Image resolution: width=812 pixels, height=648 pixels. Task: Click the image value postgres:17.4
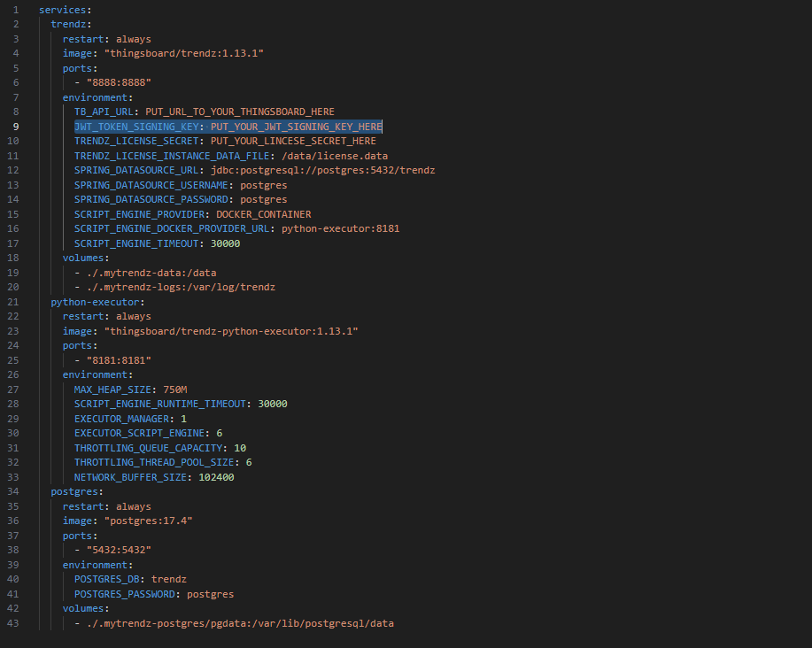click(x=150, y=521)
